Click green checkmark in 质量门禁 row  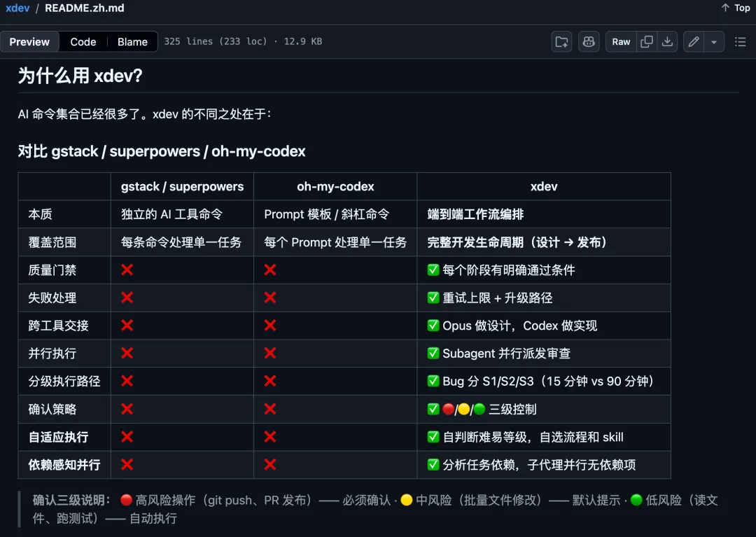coord(433,270)
